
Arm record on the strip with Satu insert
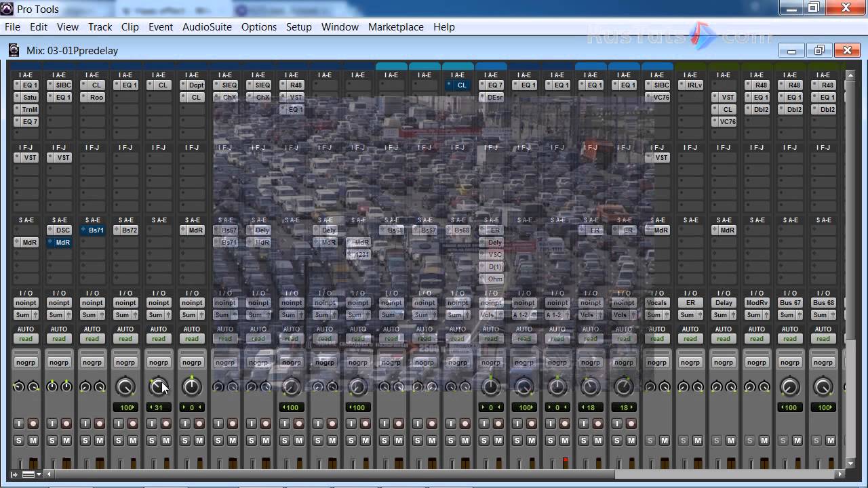click(x=33, y=424)
